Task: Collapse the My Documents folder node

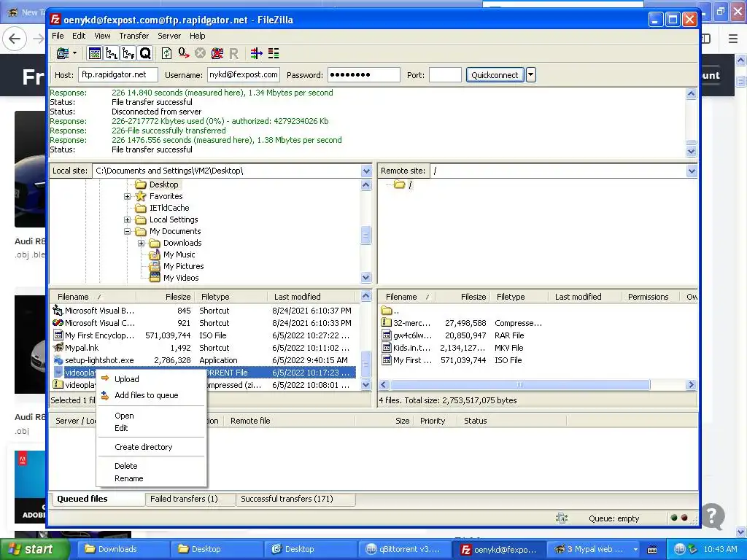Action: click(127, 231)
